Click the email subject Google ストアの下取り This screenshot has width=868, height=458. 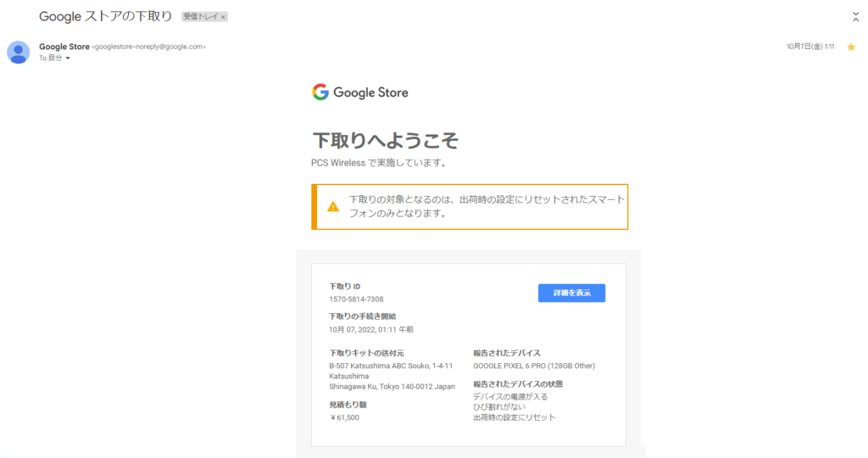(105, 16)
